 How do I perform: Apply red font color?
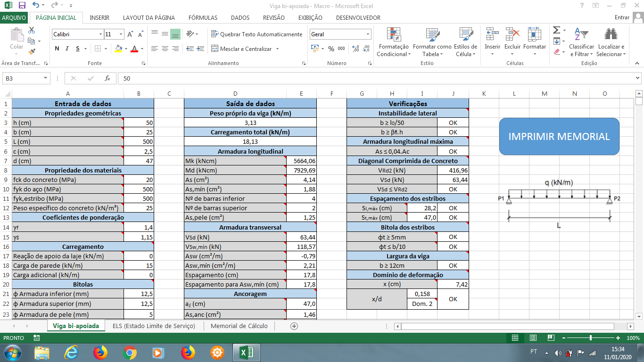pyautogui.click(x=134, y=49)
